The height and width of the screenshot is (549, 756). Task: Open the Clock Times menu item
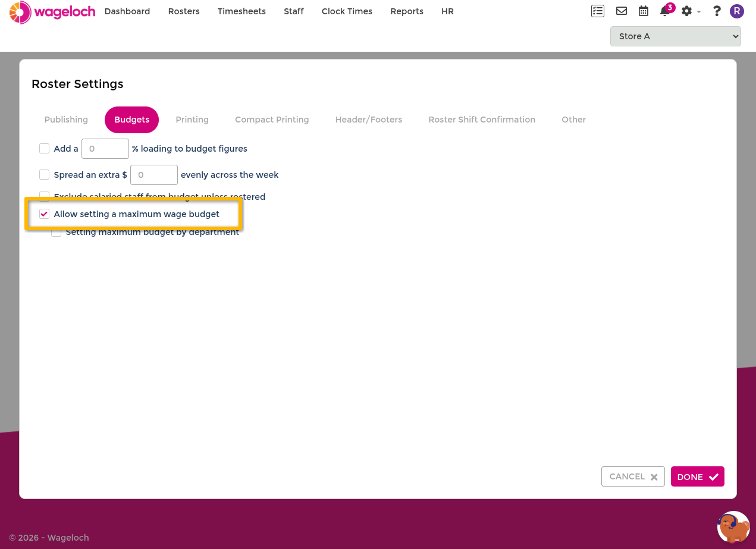(x=347, y=11)
